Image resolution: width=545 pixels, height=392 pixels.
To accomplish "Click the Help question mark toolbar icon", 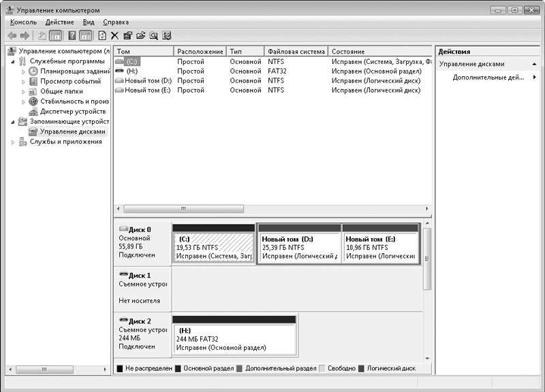I will (71, 35).
